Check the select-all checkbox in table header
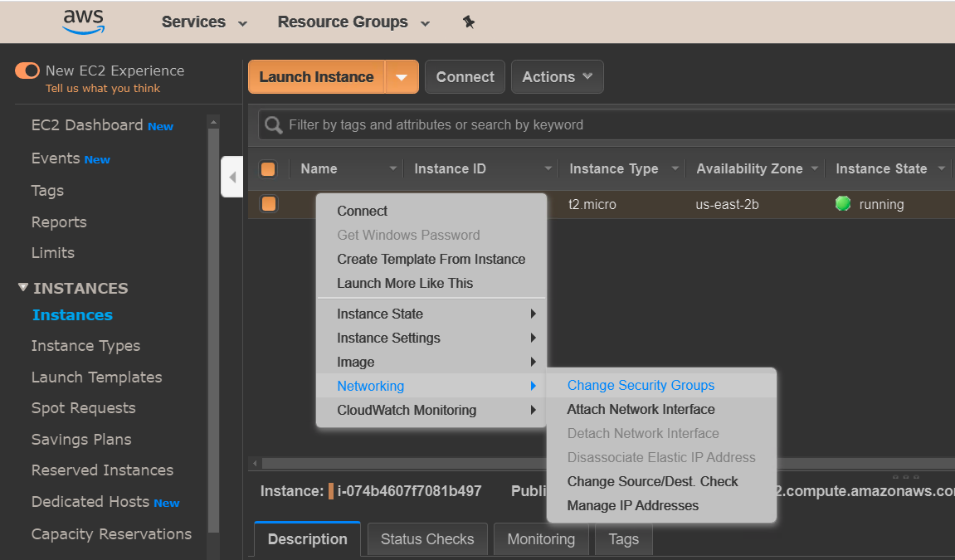This screenshot has height=560, width=955. point(269,168)
